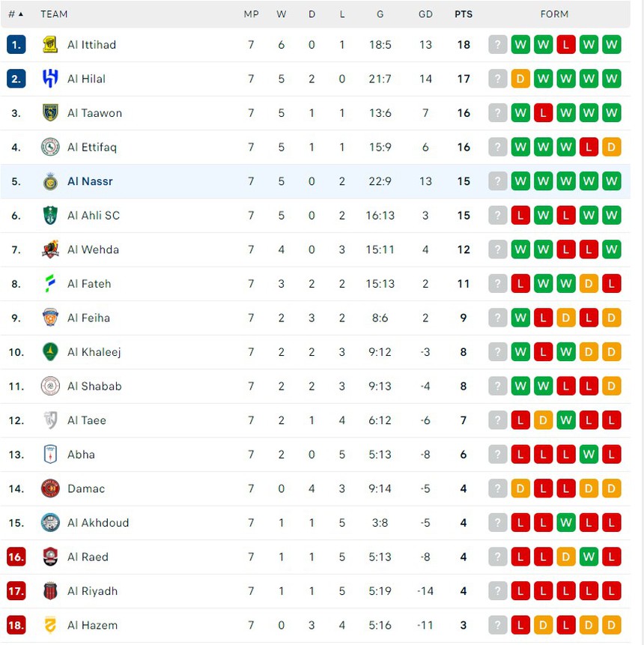Select the Al Hilal team logo

50,79
